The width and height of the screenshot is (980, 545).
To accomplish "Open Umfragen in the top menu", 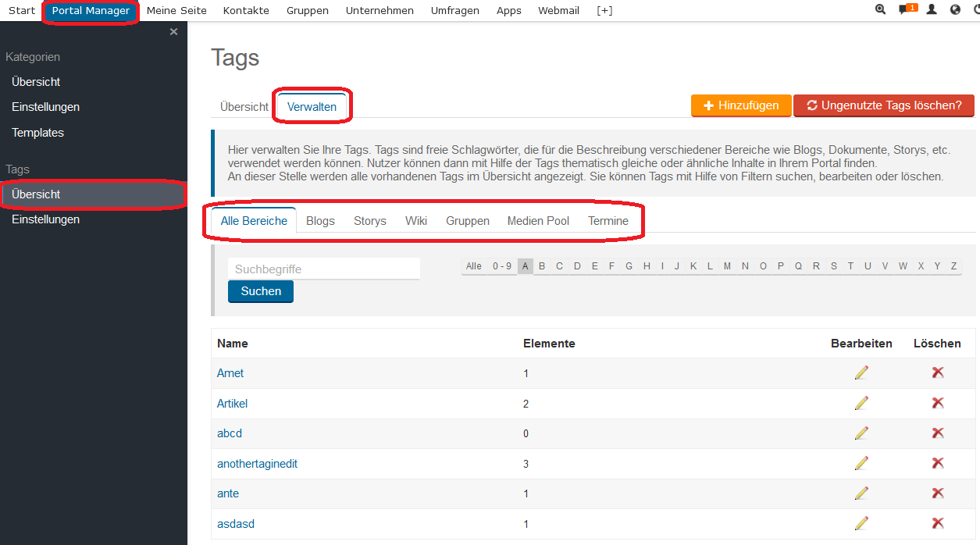I will click(x=455, y=10).
